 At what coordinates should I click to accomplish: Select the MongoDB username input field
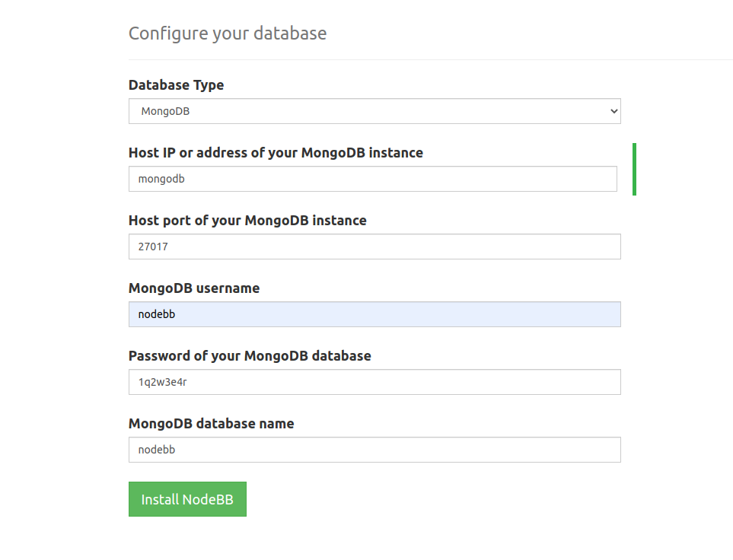click(x=374, y=314)
